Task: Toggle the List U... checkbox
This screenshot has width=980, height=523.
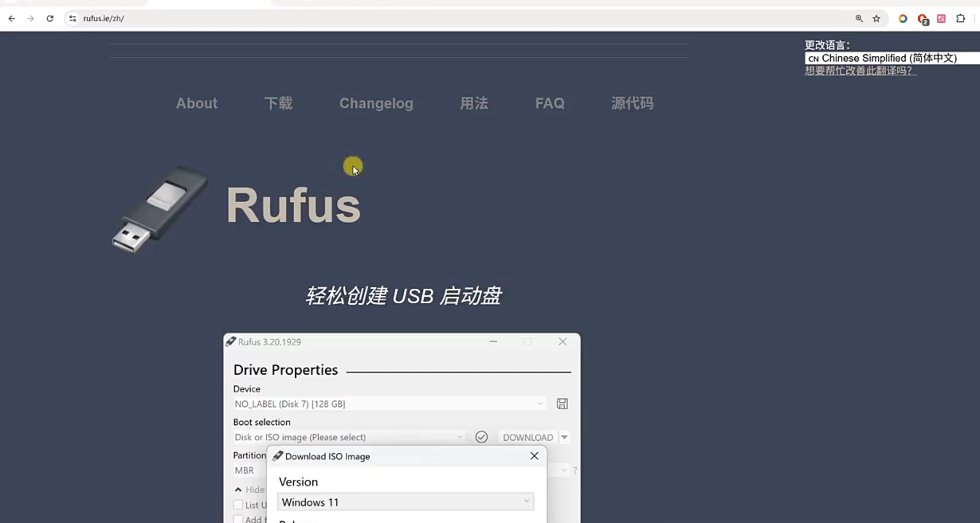Action: (238, 505)
